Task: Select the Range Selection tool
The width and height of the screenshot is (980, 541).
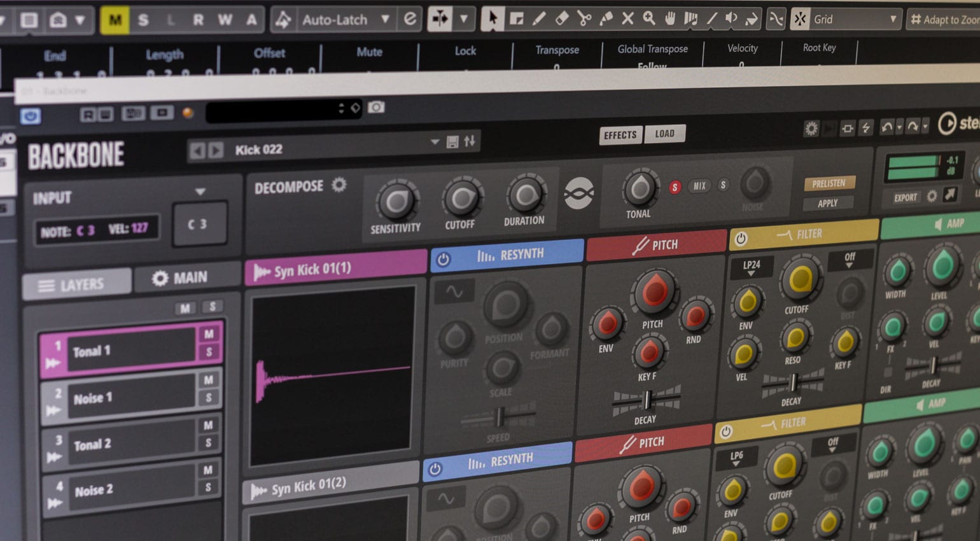Action: click(516, 18)
